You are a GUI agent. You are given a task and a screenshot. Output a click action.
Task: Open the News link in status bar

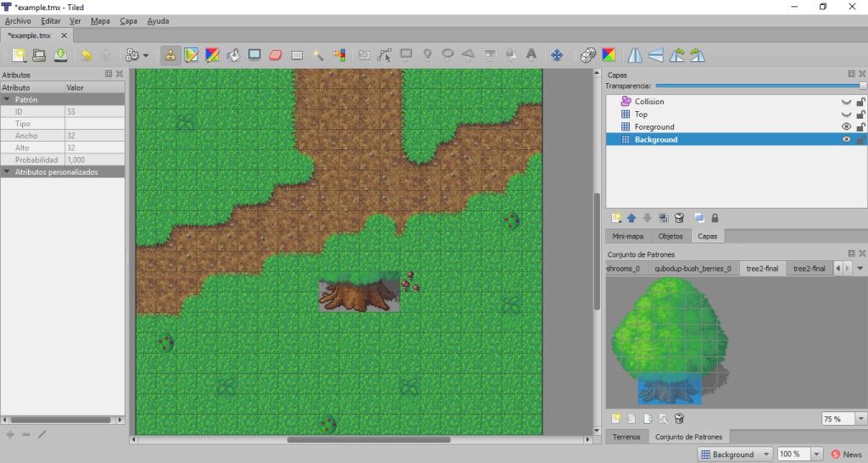click(847, 455)
